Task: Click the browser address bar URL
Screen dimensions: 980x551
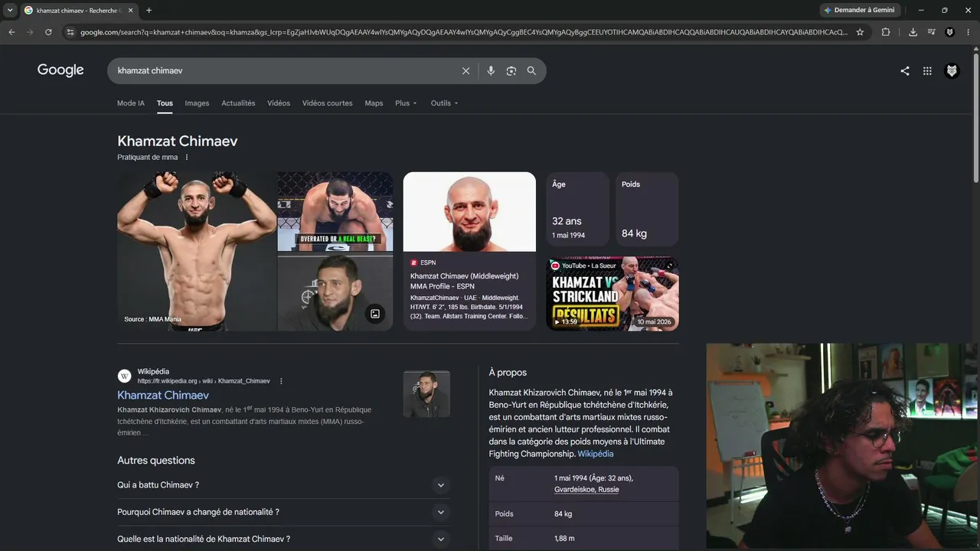Action: [x=464, y=32]
